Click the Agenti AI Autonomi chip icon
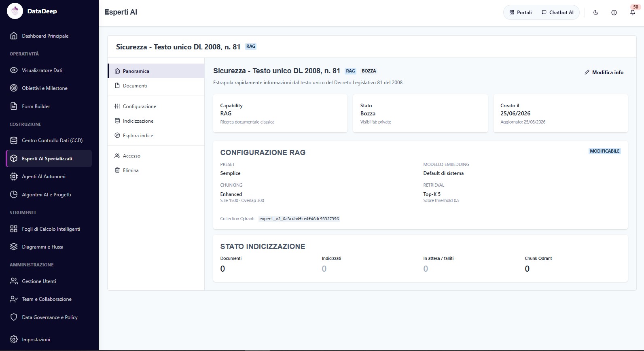The width and height of the screenshot is (644, 351). pos(14,177)
